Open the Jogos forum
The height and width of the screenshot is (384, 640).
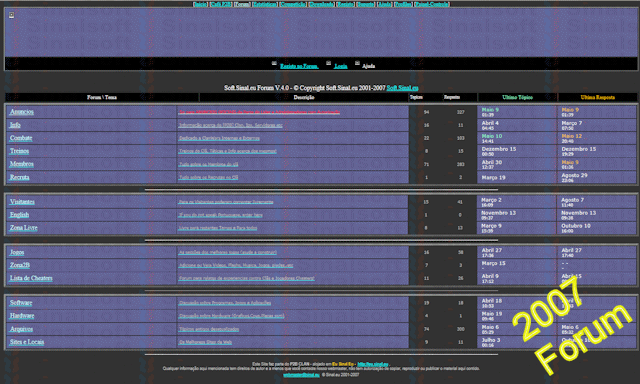click(x=17, y=252)
